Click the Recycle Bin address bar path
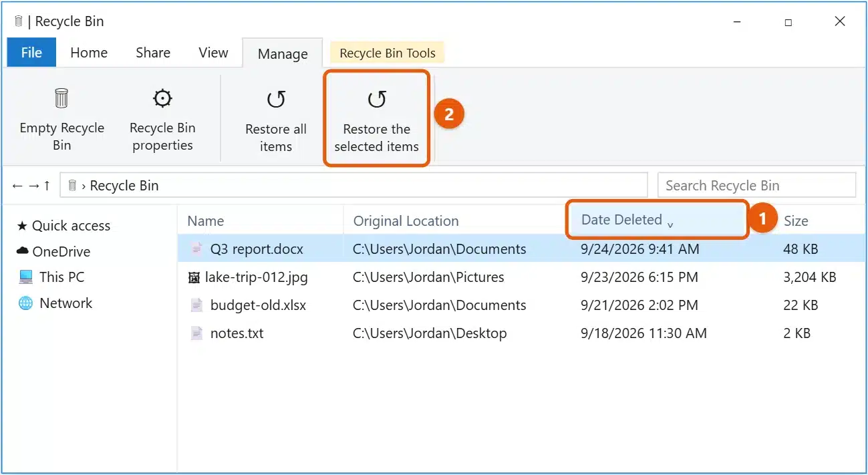The image size is (868, 475). coord(353,186)
